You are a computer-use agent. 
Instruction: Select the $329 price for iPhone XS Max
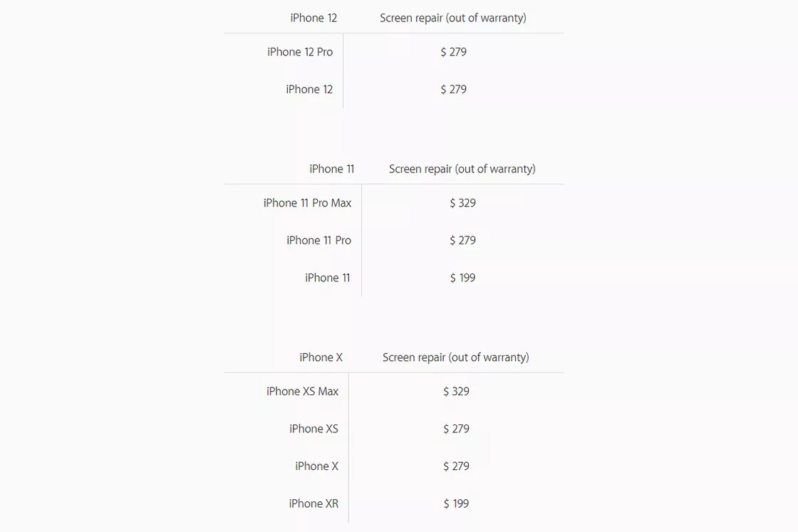456,391
